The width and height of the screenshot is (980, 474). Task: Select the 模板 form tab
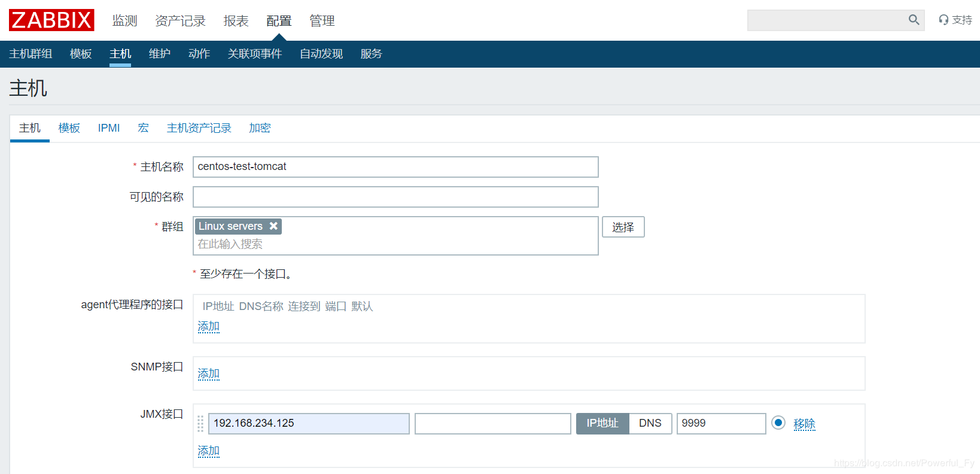[x=69, y=128]
